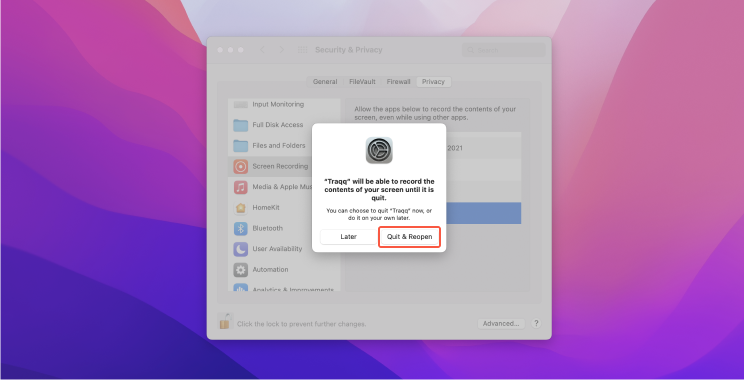Click the Search field in Security & Privacy
Image resolution: width=744 pixels, height=380 pixels.
503,50
